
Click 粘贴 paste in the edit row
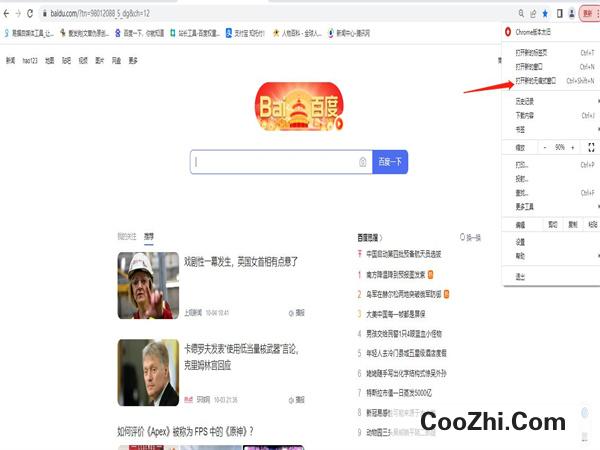592,225
